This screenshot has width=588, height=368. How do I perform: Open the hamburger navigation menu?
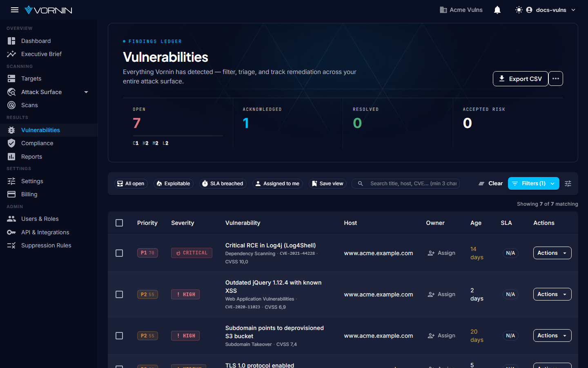[15, 10]
